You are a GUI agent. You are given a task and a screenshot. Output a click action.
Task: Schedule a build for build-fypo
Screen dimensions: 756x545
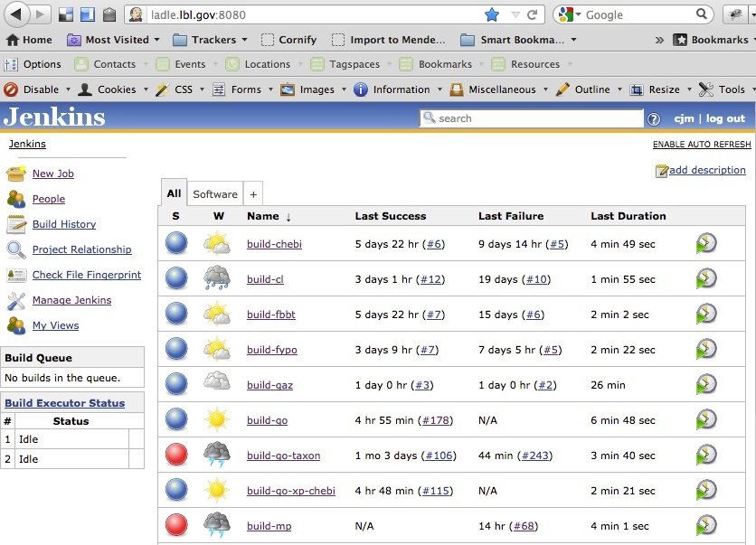coord(706,349)
